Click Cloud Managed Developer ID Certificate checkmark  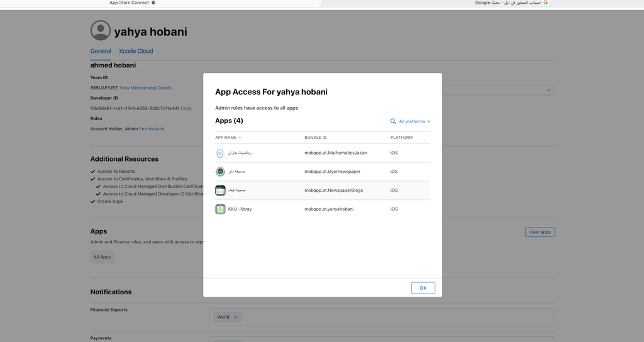click(x=98, y=194)
